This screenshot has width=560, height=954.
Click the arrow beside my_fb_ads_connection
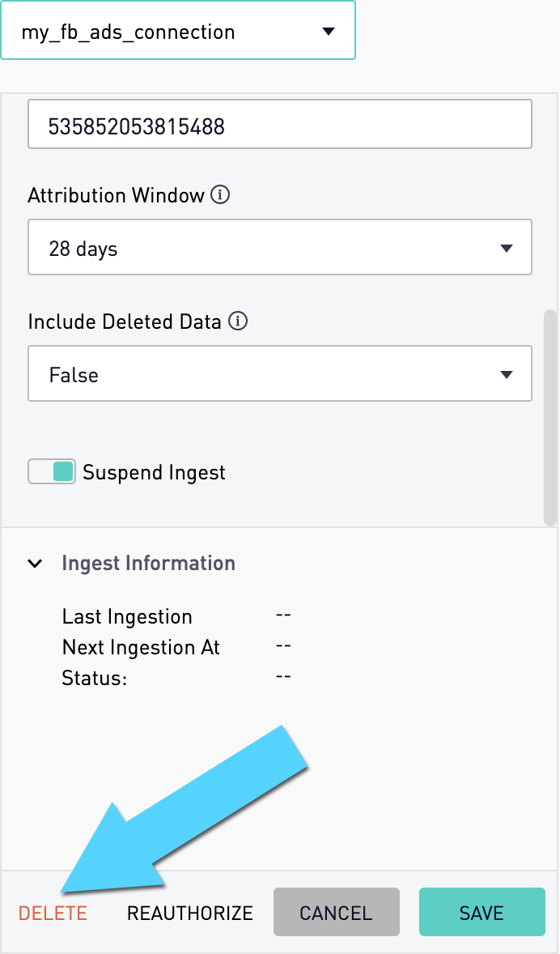point(329,31)
